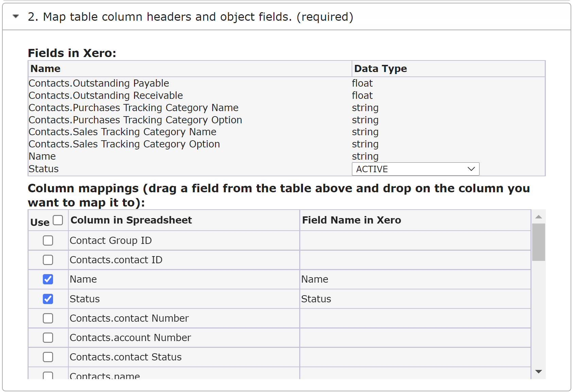Image resolution: width=574 pixels, height=392 pixels.
Task: Open the Status ACTIVE dropdown
Action: [415, 169]
